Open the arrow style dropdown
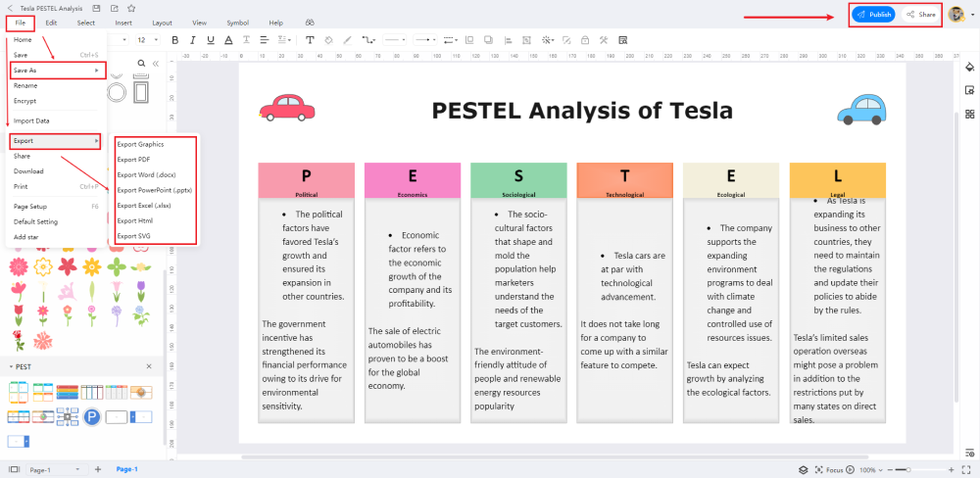 click(x=426, y=40)
